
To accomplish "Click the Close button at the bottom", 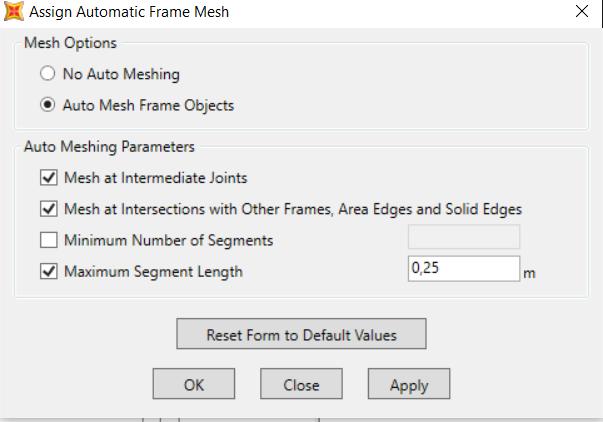I will click(301, 384).
